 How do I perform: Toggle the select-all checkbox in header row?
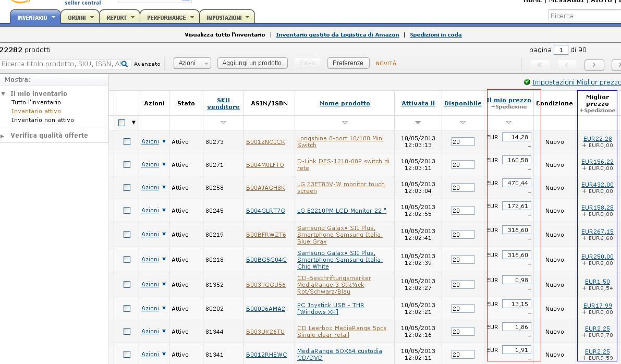click(x=121, y=123)
